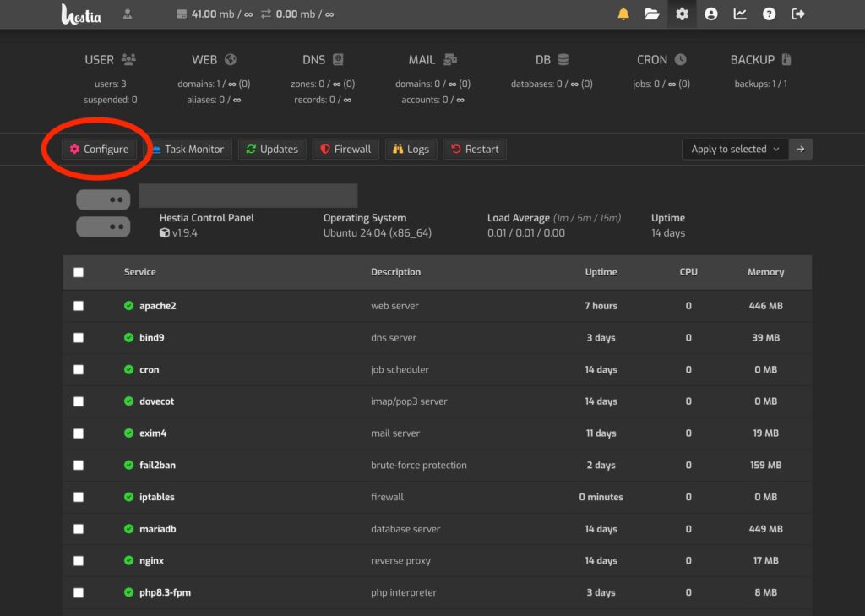Click the green status icon for apache2
The image size is (865, 616).
coord(128,306)
